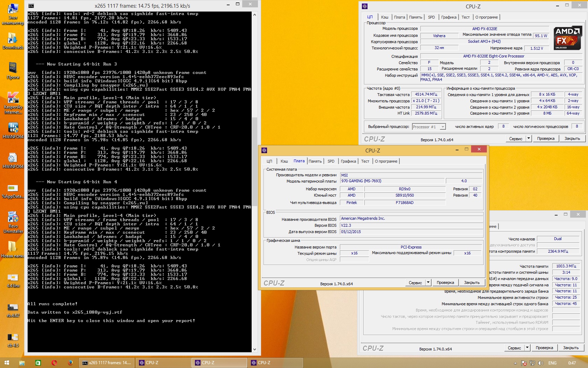Open the Processor #1 selection combo box
This screenshot has width=588, height=368.
(x=429, y=127)
